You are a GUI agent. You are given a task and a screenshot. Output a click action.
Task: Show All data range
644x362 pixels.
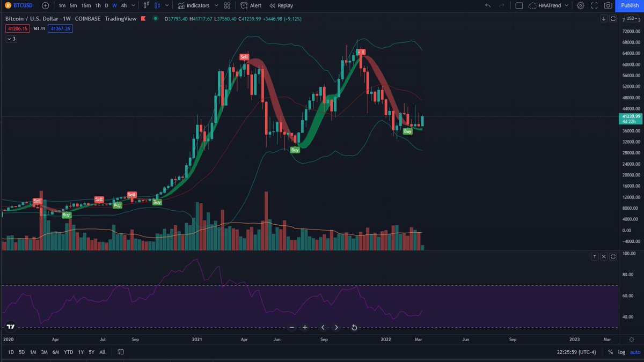point(103,352)
